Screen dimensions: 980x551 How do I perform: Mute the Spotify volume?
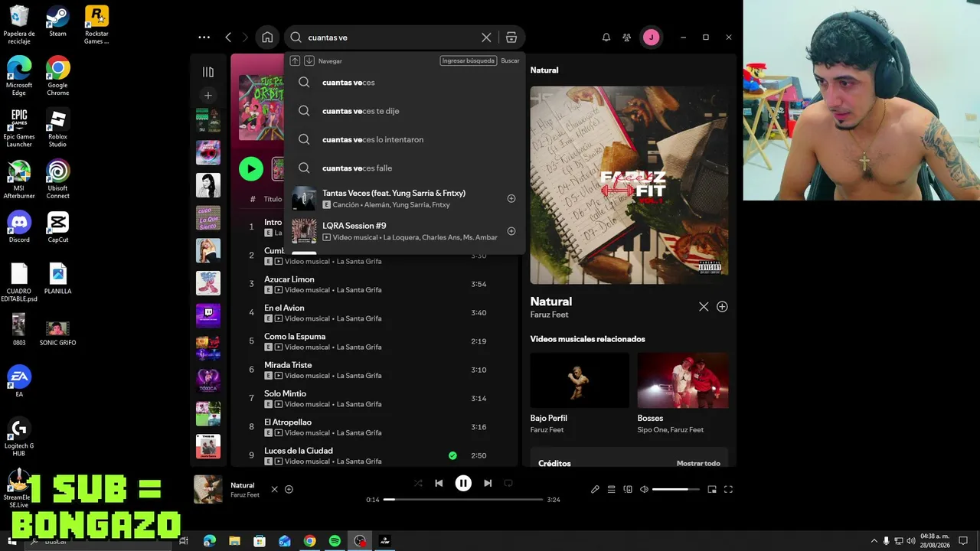pos(644,489)
